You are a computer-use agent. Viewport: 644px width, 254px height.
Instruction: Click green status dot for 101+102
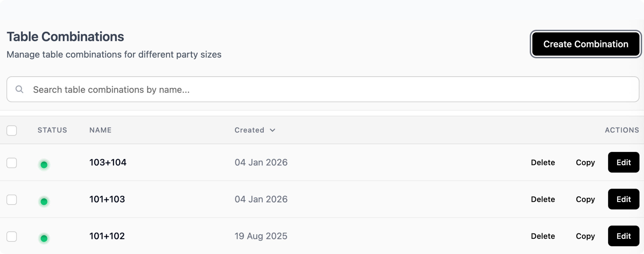(44, 238)
